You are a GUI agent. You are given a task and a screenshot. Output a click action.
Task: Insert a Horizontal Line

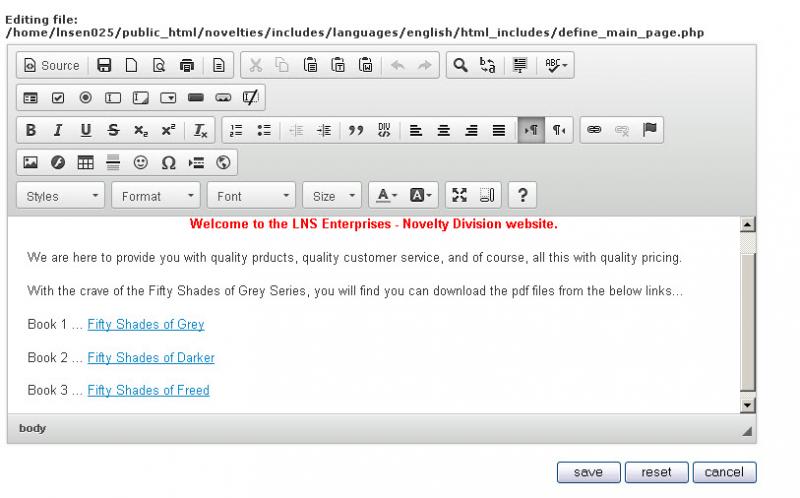click(113, 162)
